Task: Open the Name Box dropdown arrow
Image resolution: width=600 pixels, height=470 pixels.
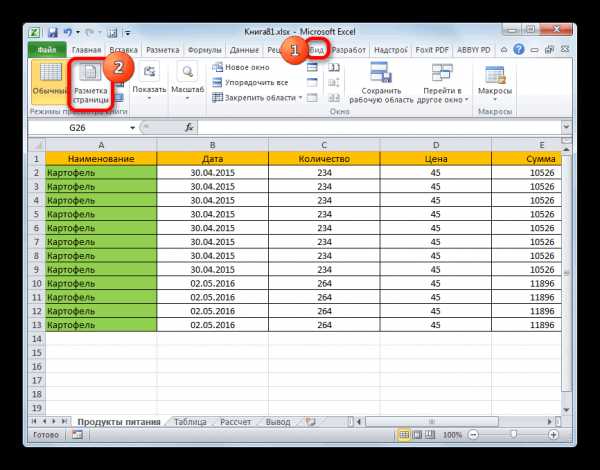Action: point(132,128)
